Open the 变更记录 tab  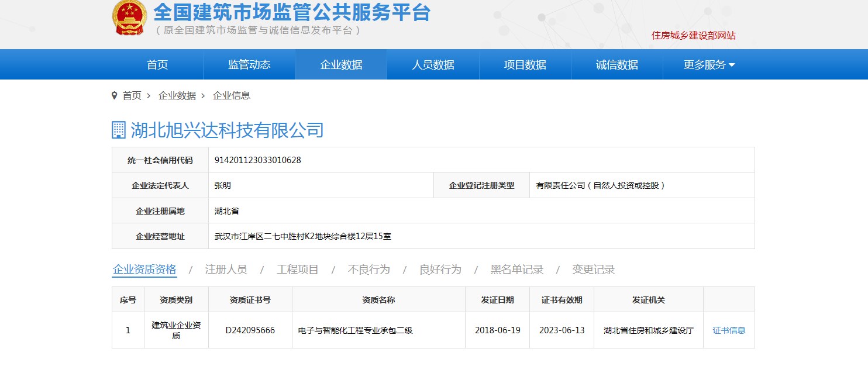click(x=593, y=270)
